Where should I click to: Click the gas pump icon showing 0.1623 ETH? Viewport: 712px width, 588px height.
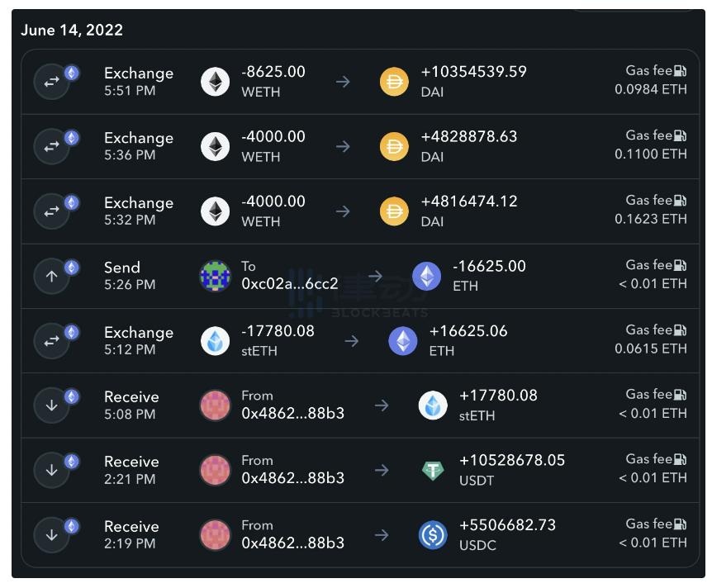pos(680,201)
